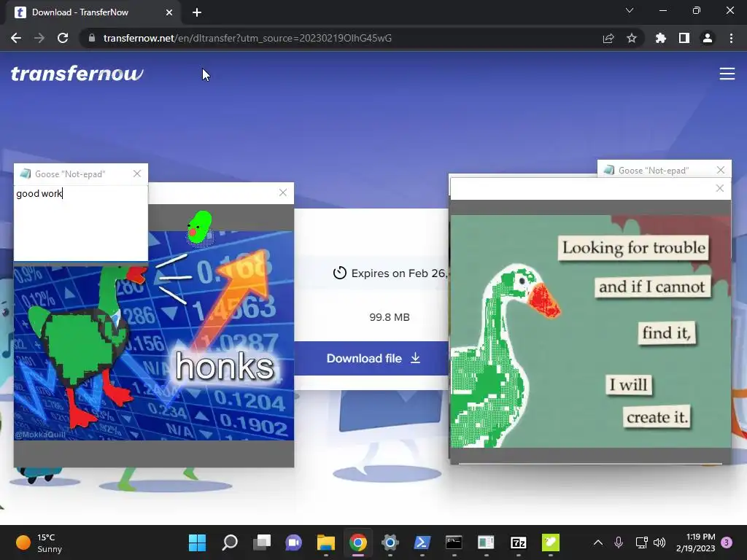The width and height of the screenshot is (747, 560).
Task: Open a new browser tab
Action: (x=197, y=12)
